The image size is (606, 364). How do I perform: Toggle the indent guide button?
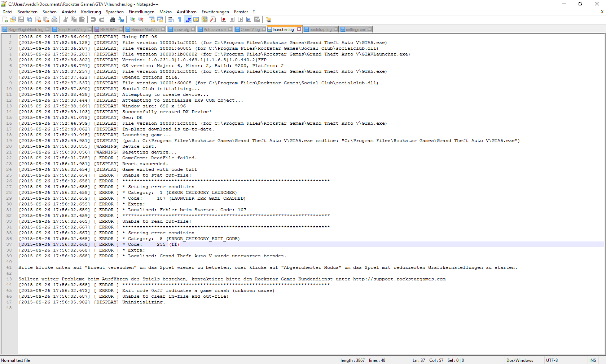pos(188,20)
